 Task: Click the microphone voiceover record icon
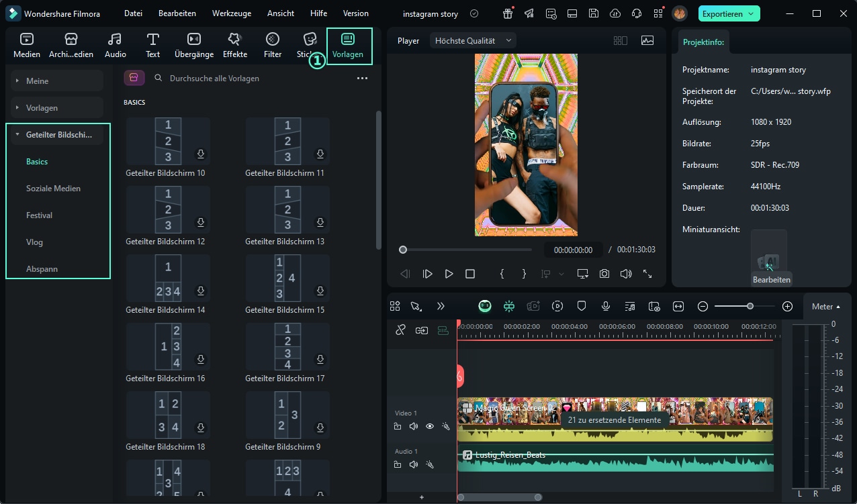[606, 306]
